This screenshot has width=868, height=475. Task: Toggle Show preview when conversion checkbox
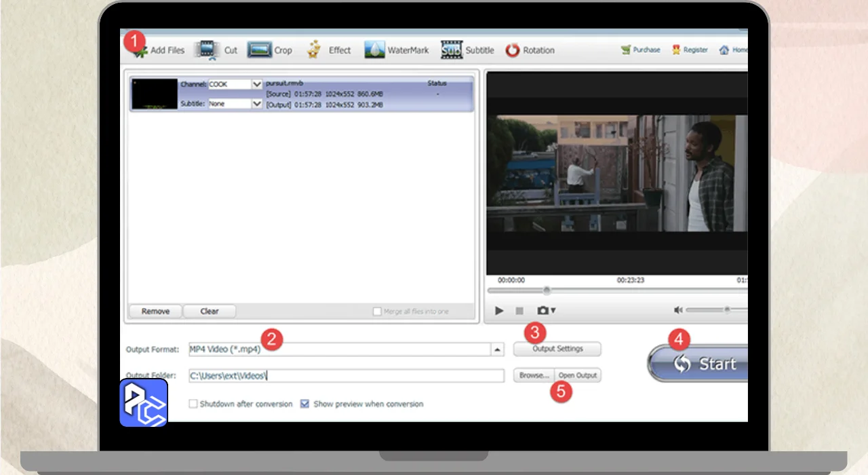pyautogui.click(x=304, y=404)
